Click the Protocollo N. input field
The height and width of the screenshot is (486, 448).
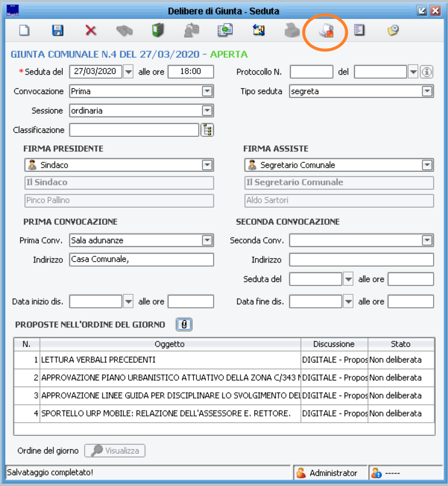311,72
